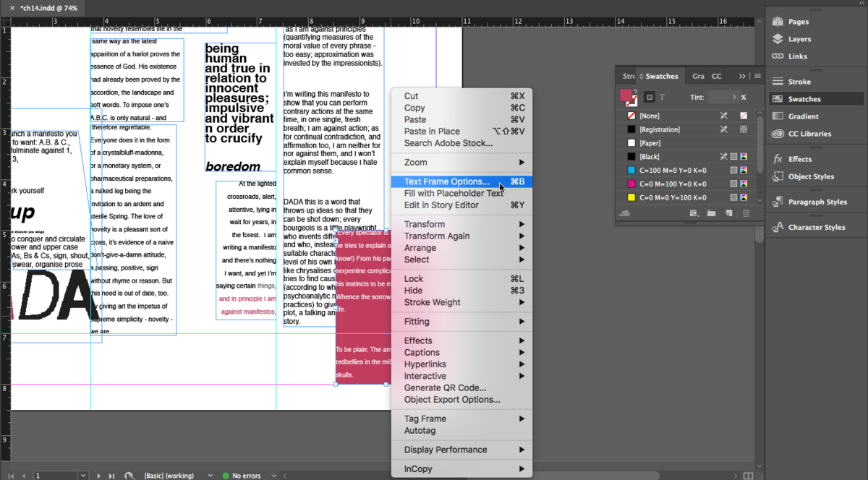The image size is (868, 480).
Task: Click the delete swatch trash icon
Action: click(746, 213)
